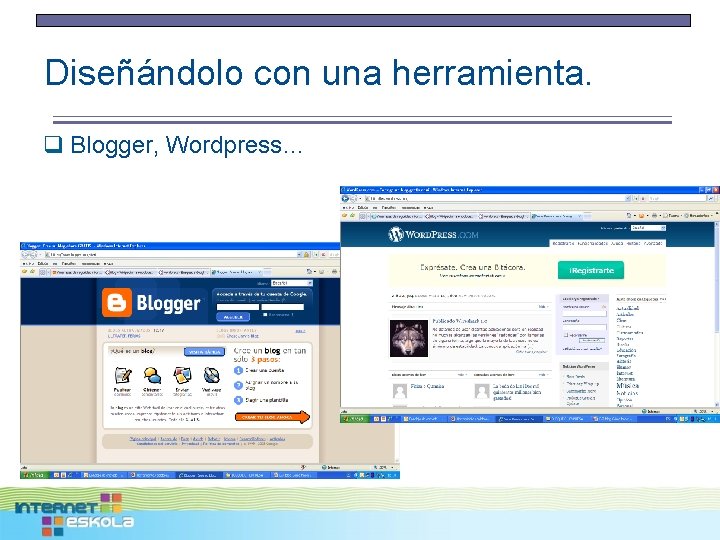
Task: Click the favorites star in Blogger window toolbar
Action: (24, 272)
